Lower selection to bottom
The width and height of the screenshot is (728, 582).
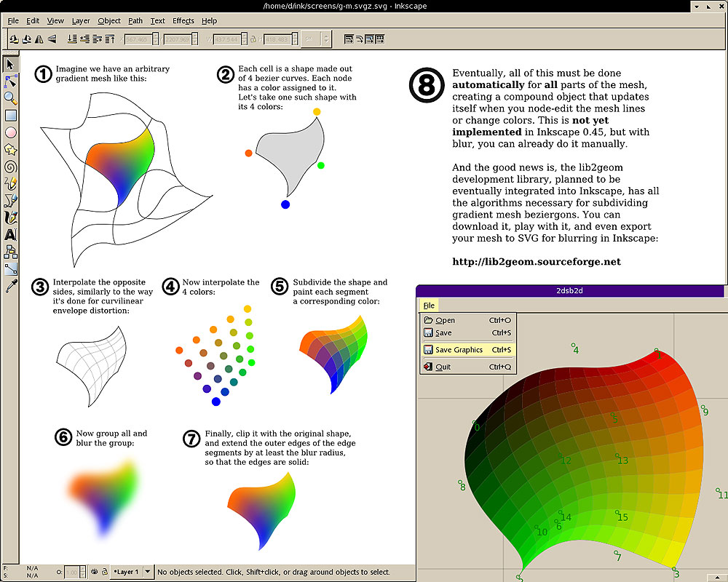click(72, 39)
